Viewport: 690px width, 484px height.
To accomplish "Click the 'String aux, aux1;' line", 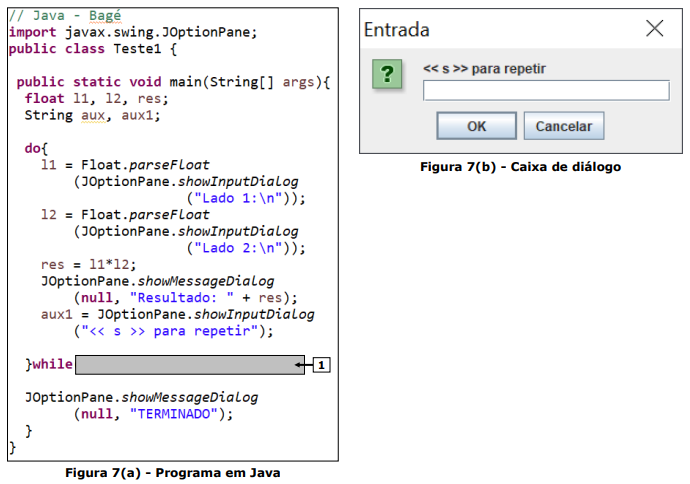I will (x=92, y=115).
